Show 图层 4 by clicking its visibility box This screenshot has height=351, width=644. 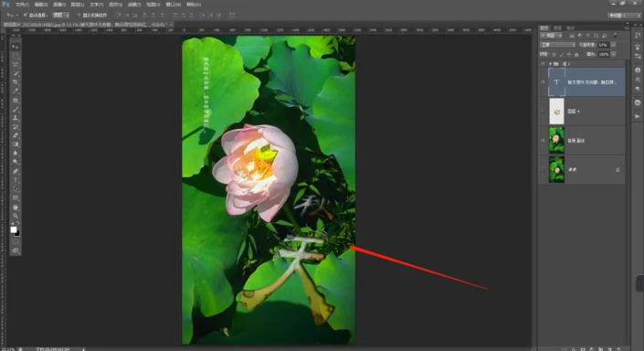pyautogui.click(x=543, y=111)
